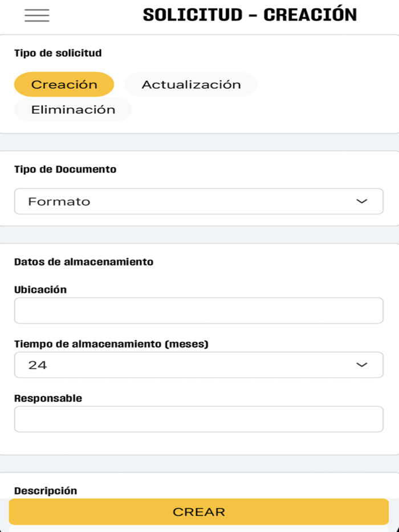This screenshot has height=532, width=399.
Task: Open the Formato document type selector
Action: 198,201
